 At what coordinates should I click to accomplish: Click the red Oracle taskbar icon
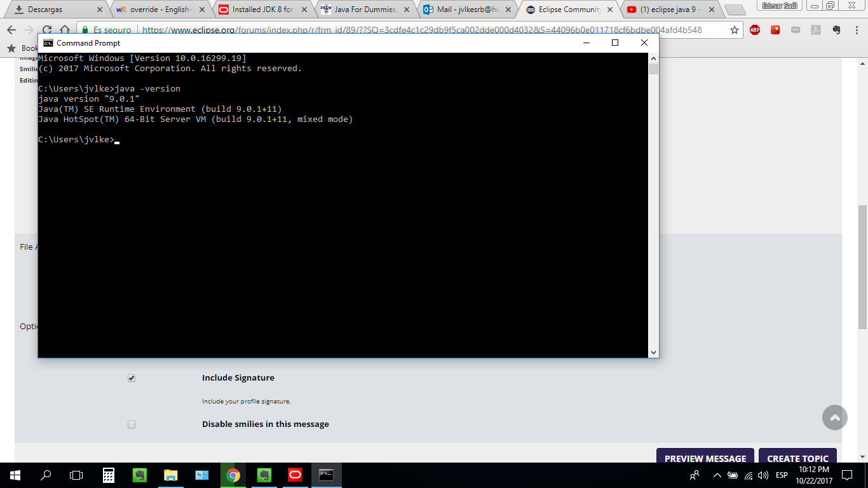click(295, 475)
